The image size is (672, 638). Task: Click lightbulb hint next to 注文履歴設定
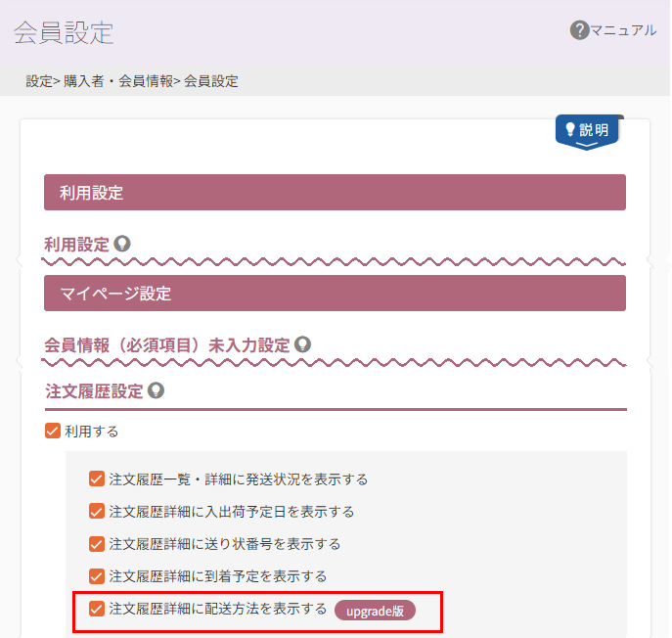[x=156, y=390]
